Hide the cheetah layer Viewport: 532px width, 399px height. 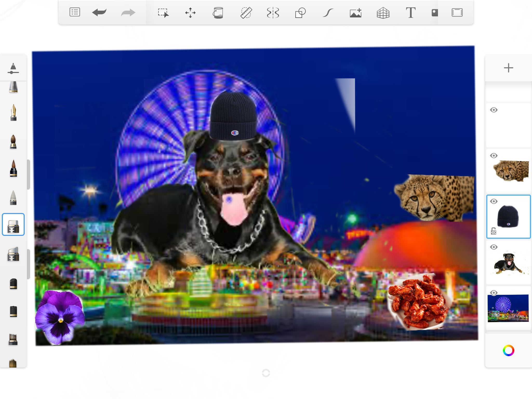pos(494,156)
